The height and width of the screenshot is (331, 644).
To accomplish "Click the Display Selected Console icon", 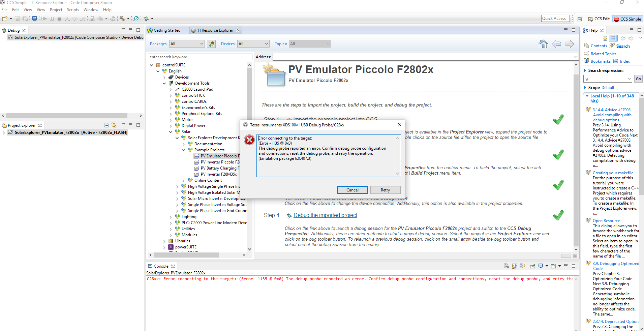I will [541, 266].
